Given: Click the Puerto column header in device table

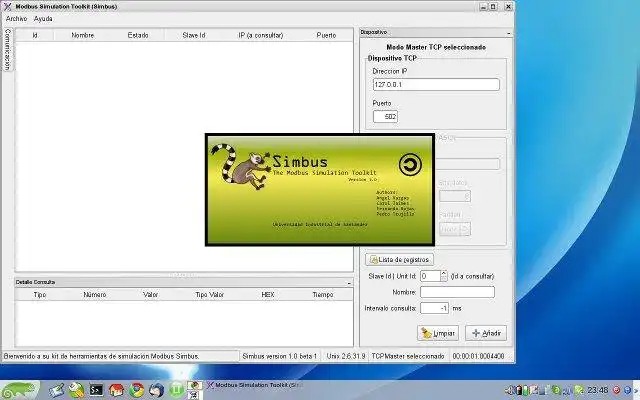Looking at the screenshot, I should pos(326,35).
